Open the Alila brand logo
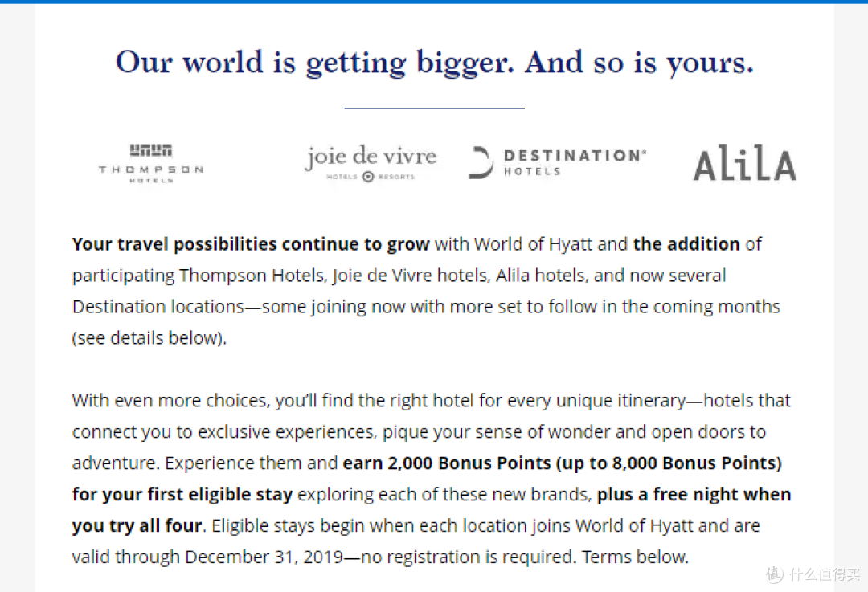Image resolution: width=868 pixels, height=592 pixels. [744, 163]
